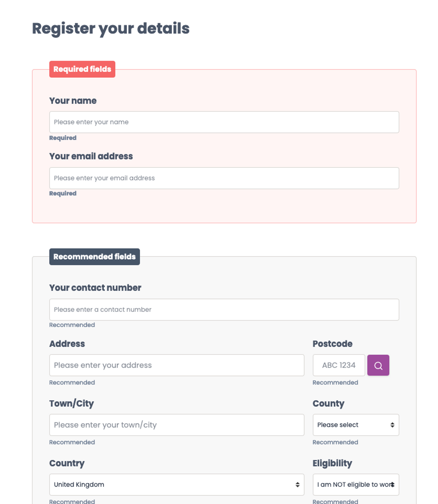Click the Your name label

point(73,101)
